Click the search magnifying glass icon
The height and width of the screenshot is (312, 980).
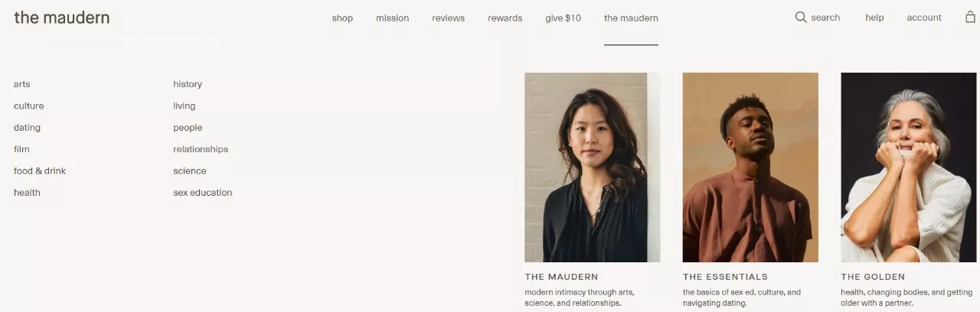801,17
